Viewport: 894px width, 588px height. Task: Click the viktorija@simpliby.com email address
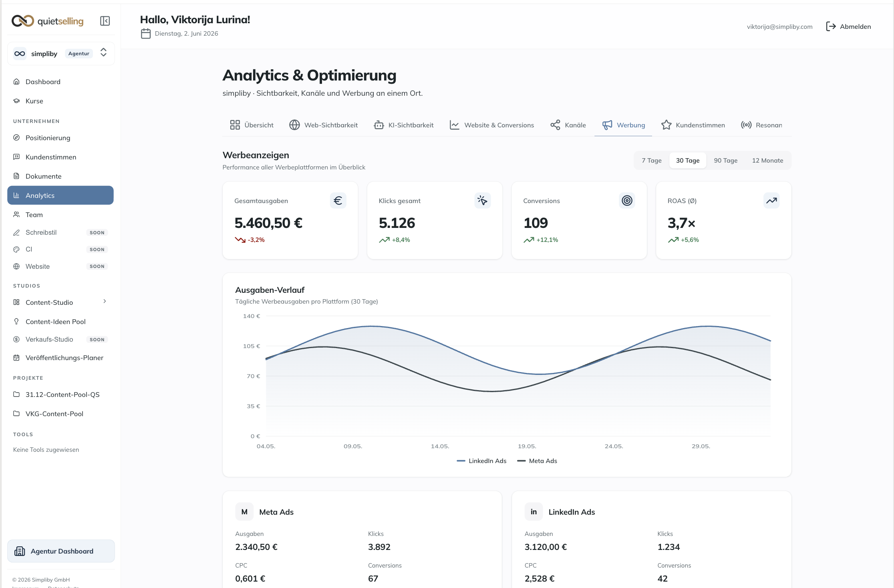tap(779, 26)
